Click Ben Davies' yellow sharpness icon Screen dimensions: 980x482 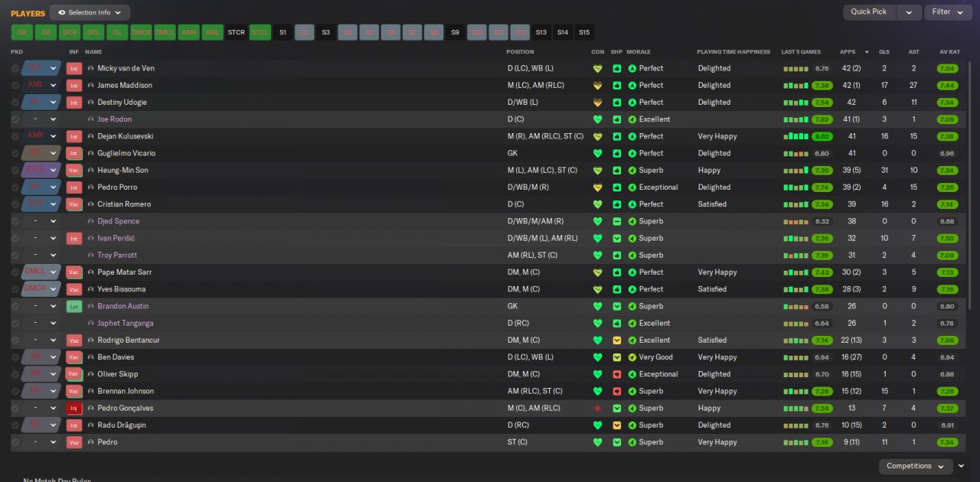(x=616, y=357)
